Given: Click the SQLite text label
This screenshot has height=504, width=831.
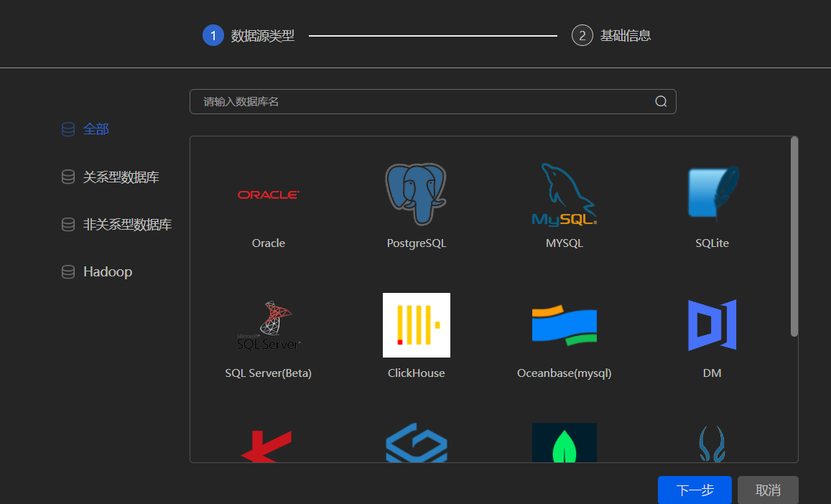Looking at the screenshot, I should click(x=712, y=243).
